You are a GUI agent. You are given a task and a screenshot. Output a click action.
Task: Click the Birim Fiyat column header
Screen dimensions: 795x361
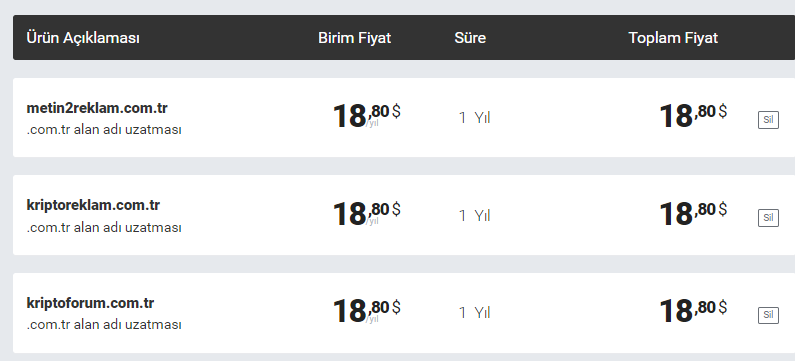pos(354,38)
